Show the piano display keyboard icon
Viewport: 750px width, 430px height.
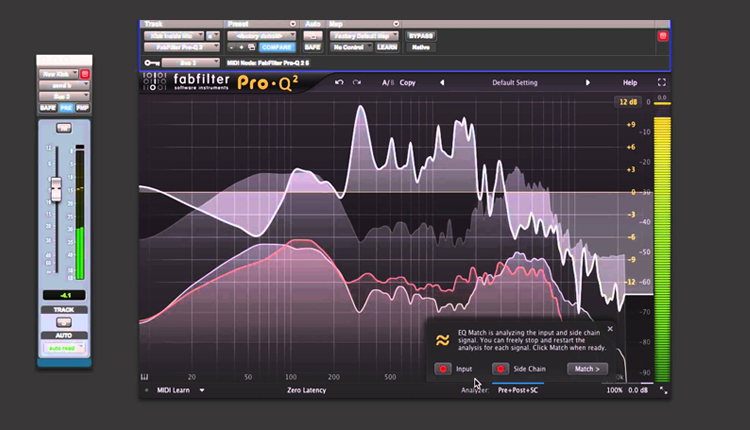pyautogui.click(x=144, y=377)
